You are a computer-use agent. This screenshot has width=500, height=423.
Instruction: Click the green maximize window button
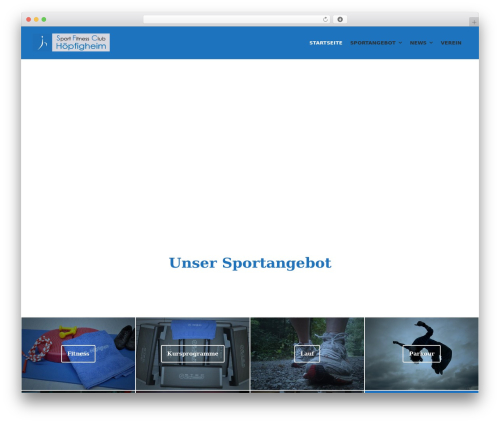tap(44, 20)
